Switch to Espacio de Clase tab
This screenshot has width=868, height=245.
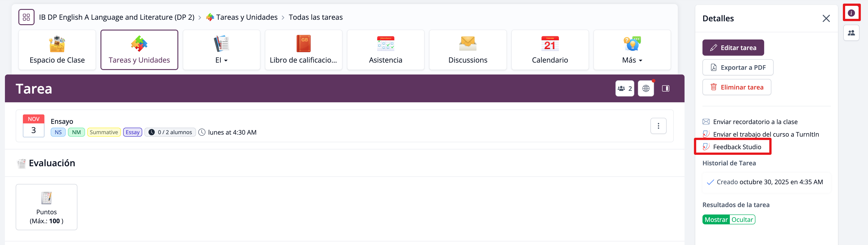point(57,50)
